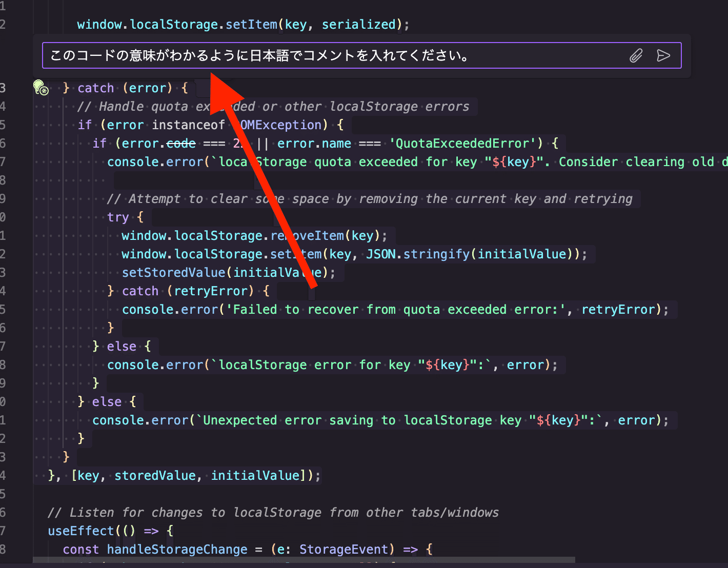Screen dimensions: 728x568
Task: Click the 'Failed to recover from quota' string
Action: coord(395,310)
